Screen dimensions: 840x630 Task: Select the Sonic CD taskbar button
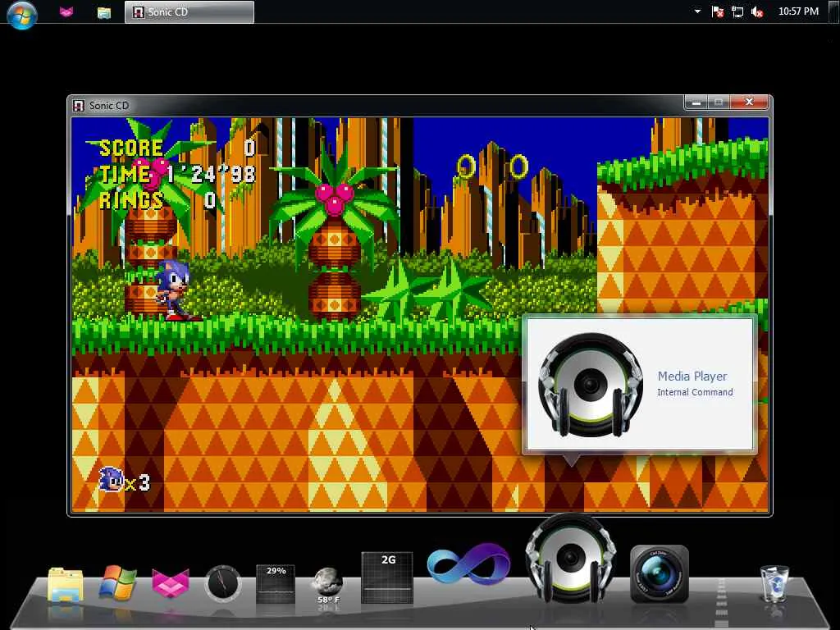click(189, 11)
